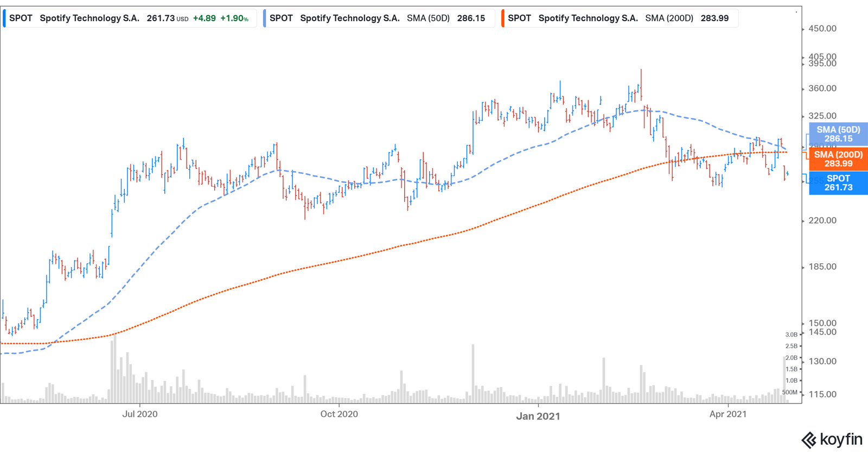Image resolution: width=868 pixels, height=455 pixels.
Task: Click the SMA (200D) legend box
Action: pos(620,18)
